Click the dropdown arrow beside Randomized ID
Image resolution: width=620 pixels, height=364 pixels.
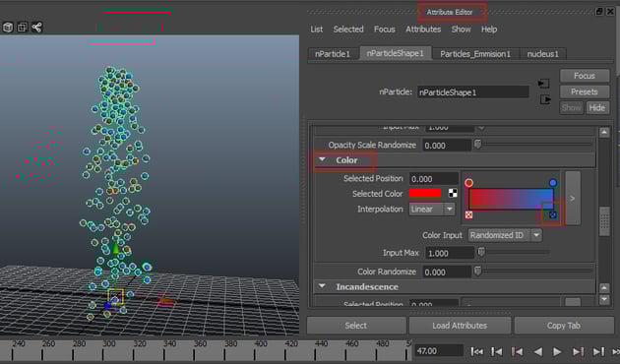click(536, 235)
